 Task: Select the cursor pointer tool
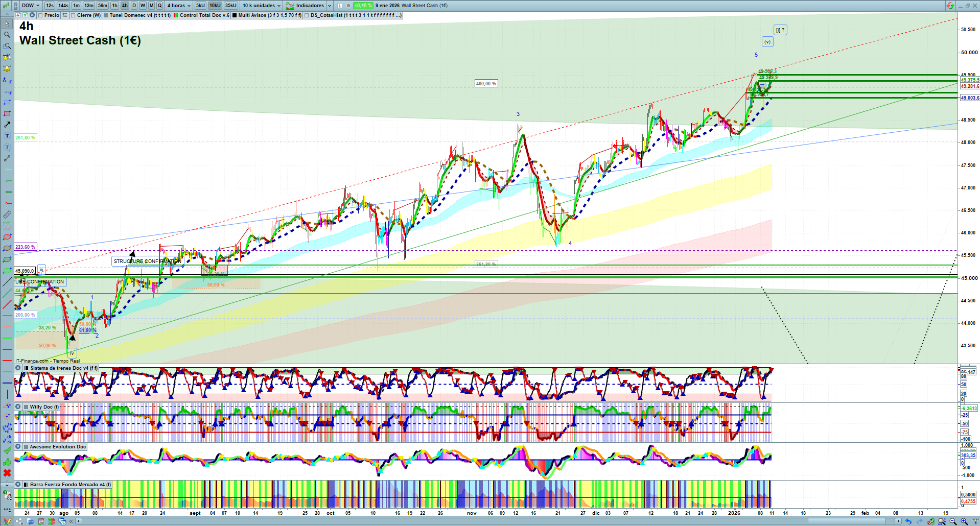[7, 23]
